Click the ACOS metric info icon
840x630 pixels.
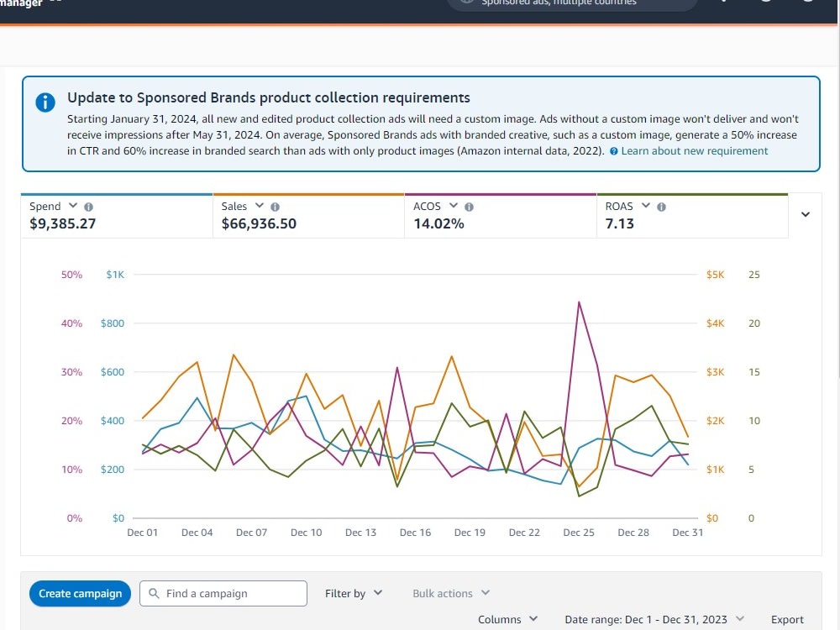(x=469, y=207)
